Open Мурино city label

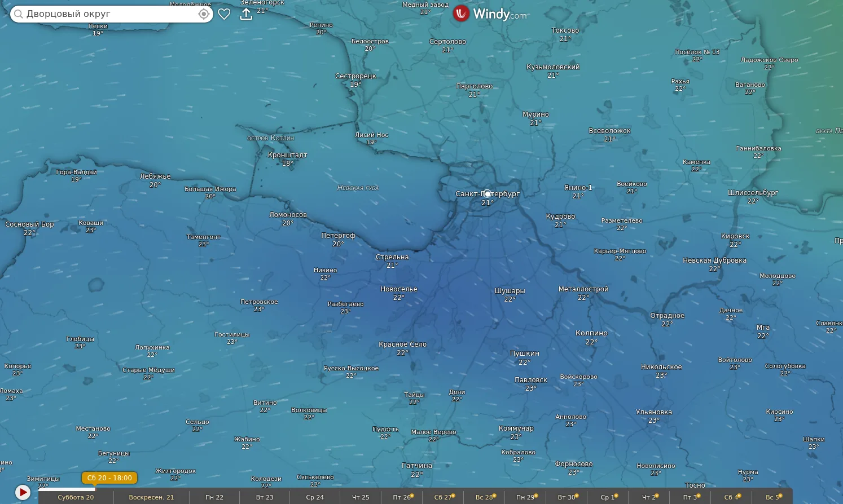tap(535, 114)
